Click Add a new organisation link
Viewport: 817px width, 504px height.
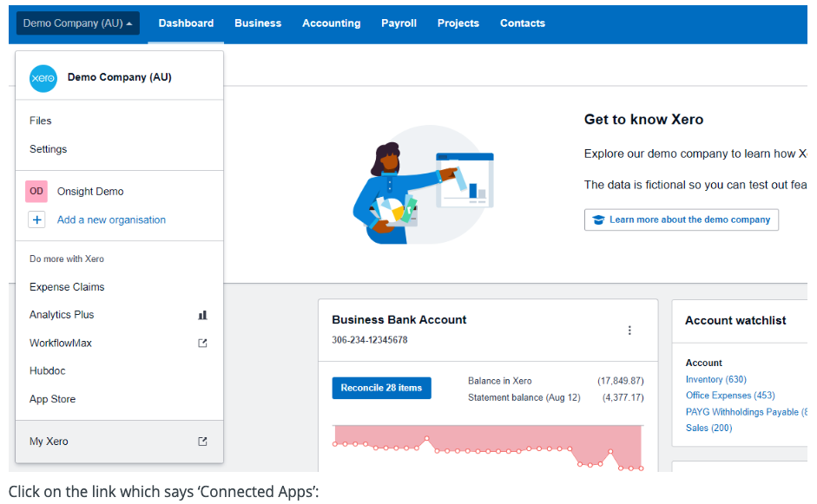(x=111, y=219)
